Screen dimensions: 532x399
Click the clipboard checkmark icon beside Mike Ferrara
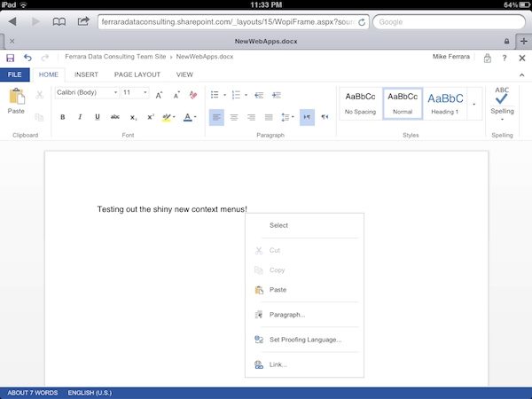coord(487,58)
